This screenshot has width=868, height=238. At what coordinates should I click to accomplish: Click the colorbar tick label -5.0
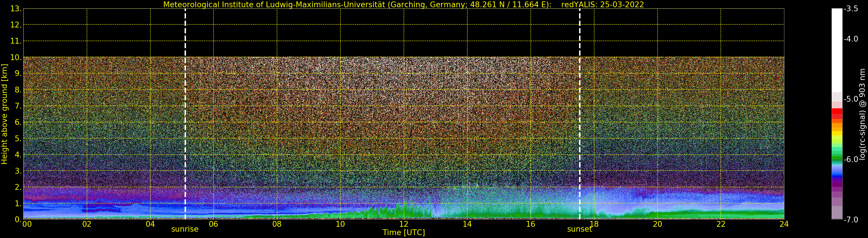851,99
